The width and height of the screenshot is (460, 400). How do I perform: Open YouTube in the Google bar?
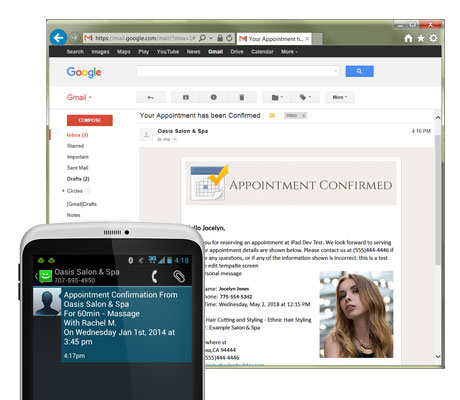[x=168, y=52]
